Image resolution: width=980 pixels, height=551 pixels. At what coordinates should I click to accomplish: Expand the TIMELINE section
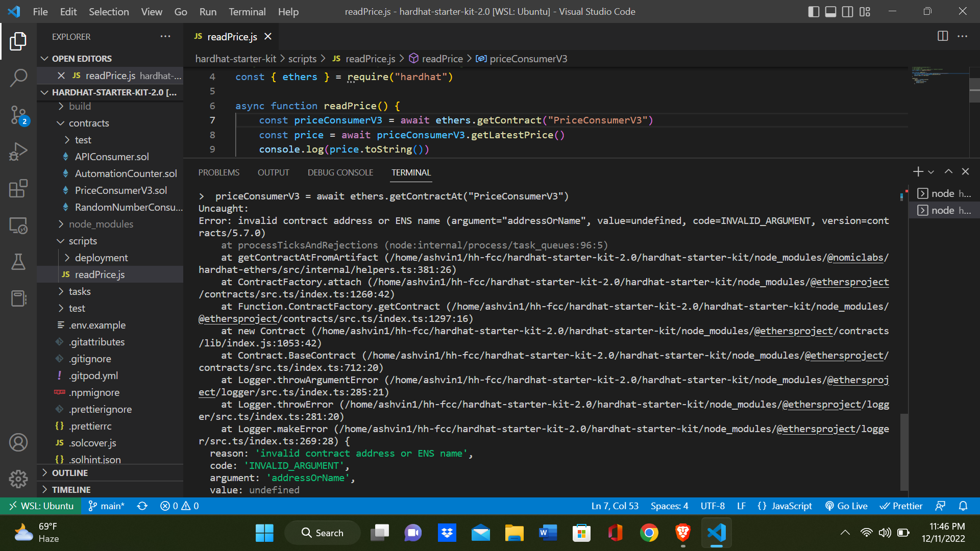coord(110,490)
